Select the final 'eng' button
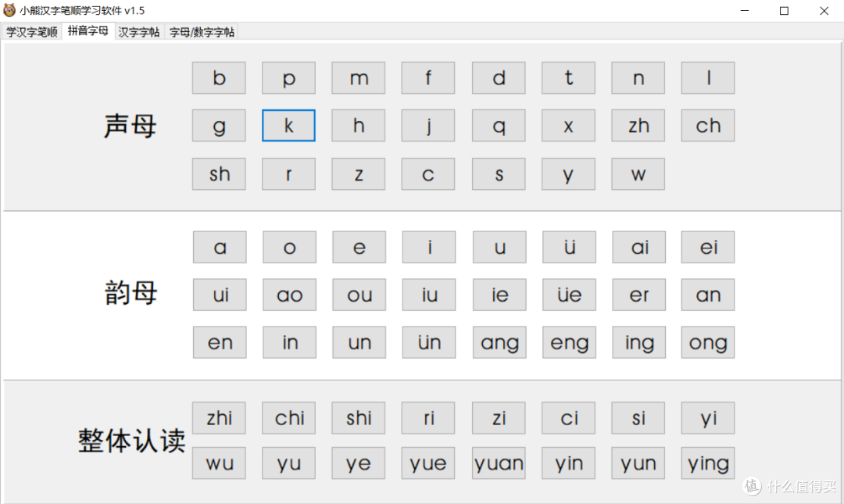This screenshot has width=844, height=504. [570, 342]
